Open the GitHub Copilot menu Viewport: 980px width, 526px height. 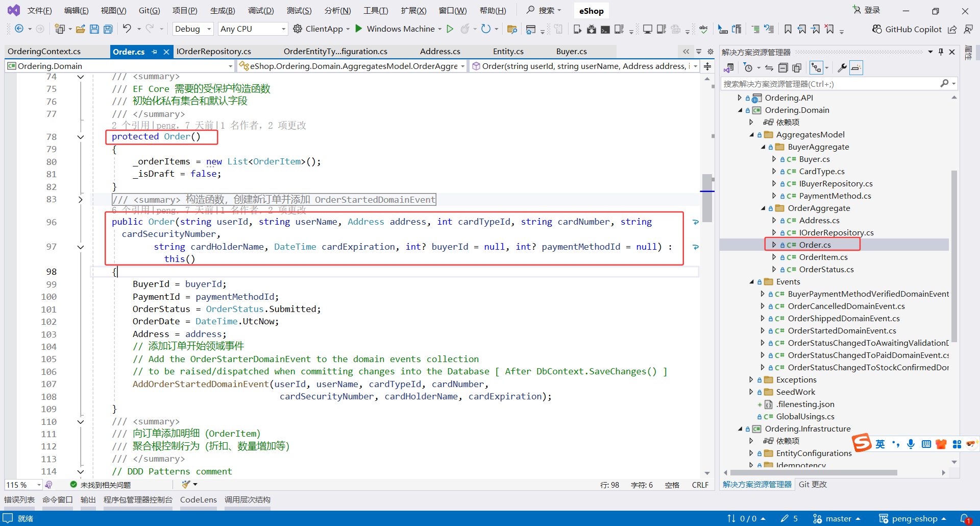coord(907,29)
